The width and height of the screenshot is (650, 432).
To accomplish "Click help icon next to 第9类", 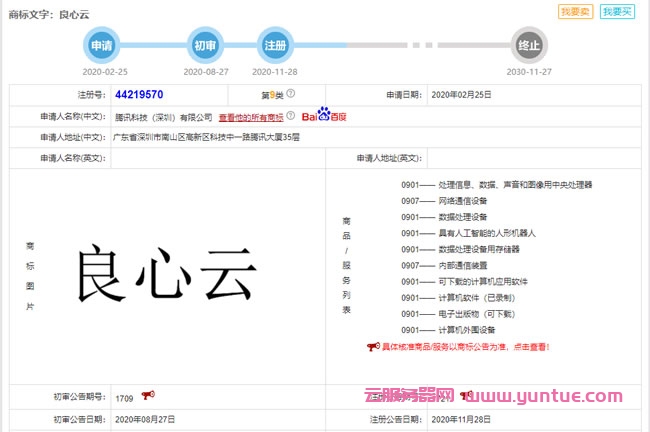I will pyautogui.click(x=291, y=94).
